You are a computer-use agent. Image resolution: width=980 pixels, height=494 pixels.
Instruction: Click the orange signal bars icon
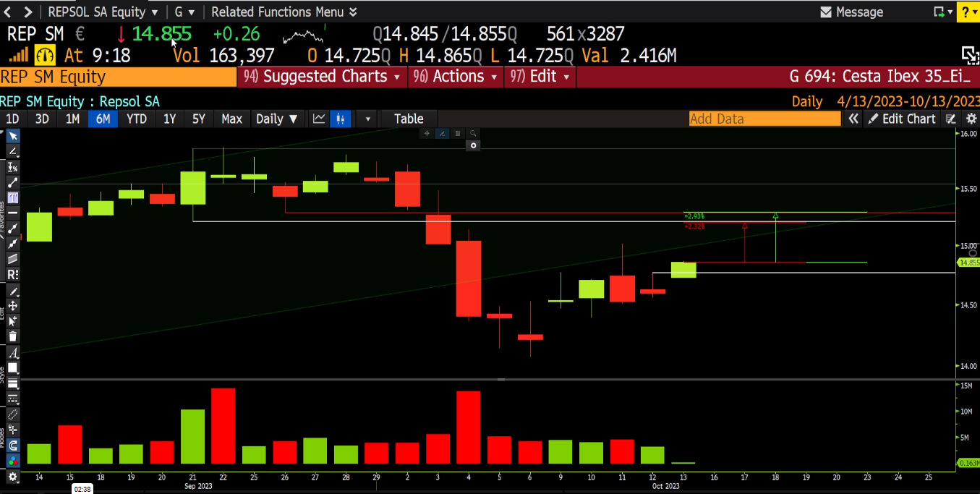tap(18, 55)
